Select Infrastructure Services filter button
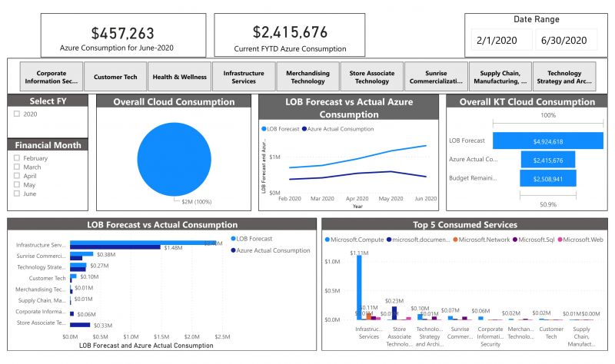The width and height of the screenshot is (615, 364). click(x=244, y=77)
